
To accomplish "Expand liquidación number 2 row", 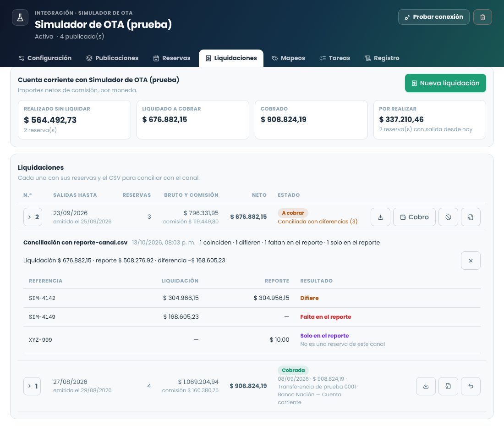I will tap(33, 217).
